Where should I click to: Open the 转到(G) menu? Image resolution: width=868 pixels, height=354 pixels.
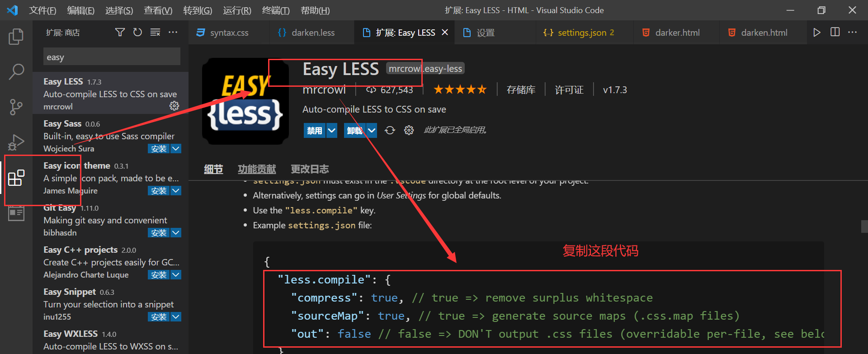(x=198, y=10)
